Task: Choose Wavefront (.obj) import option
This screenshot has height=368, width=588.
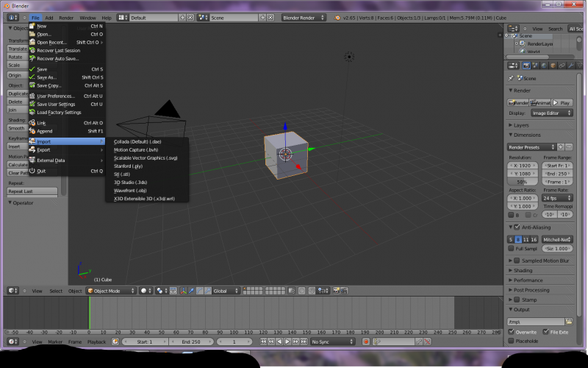Action: [x=147, y=191]
